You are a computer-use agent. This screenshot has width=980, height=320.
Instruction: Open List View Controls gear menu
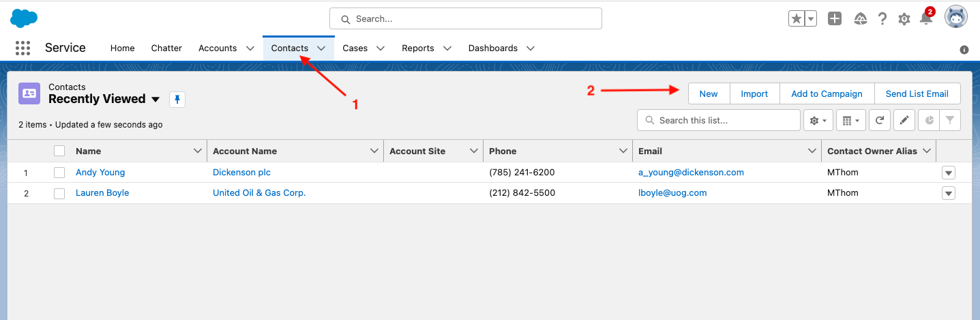[x=817, y=121]
